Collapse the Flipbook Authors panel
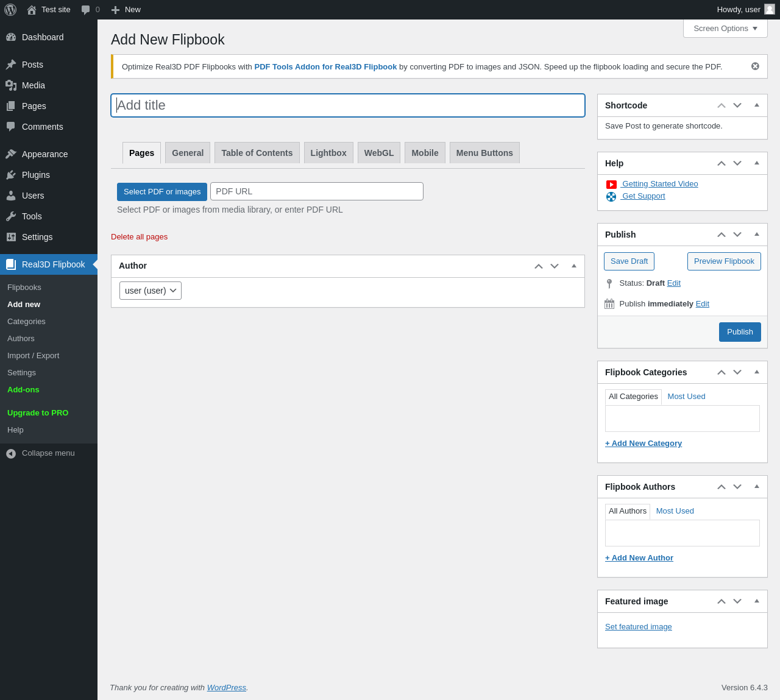Screen dimensions: 780x700 coord(757,487)
